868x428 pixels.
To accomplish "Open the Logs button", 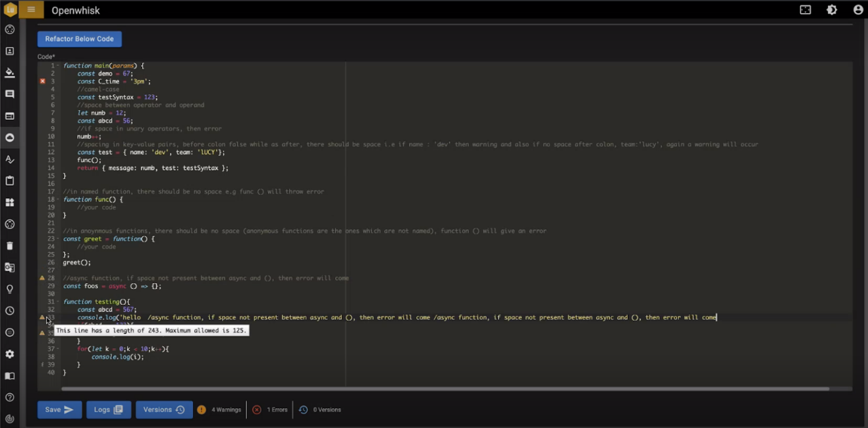I will pos(109,410).
